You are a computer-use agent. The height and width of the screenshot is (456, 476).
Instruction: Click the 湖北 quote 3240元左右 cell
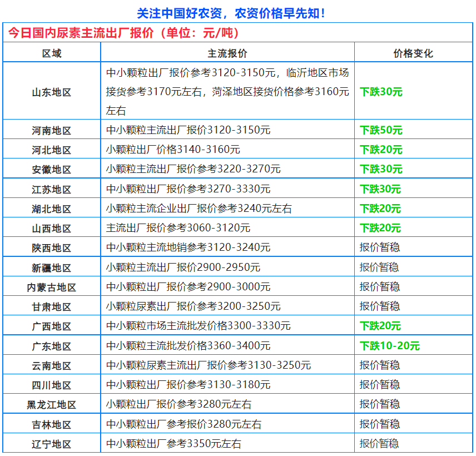(199, 209)
